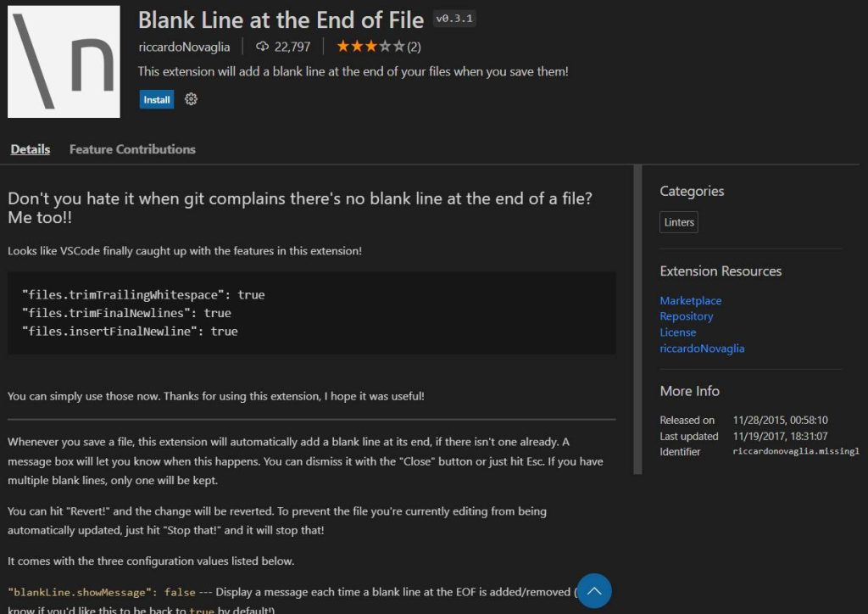This screenshot has height=614, width=868.
Task: Click the Blank Line at the End of File title
Action: point(281,20)
